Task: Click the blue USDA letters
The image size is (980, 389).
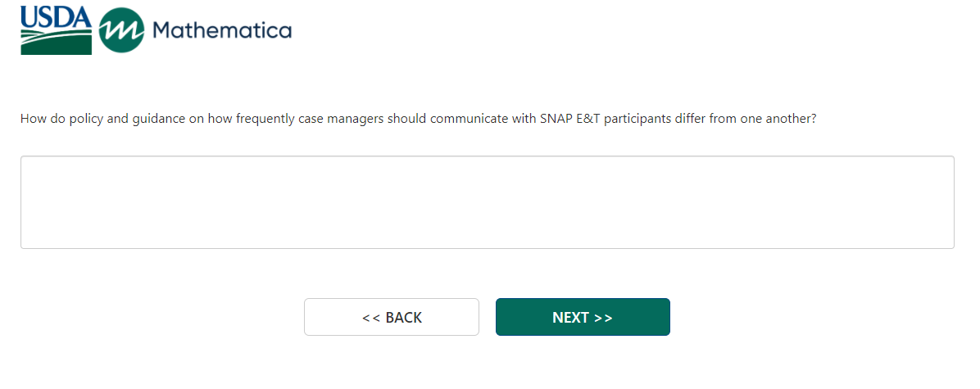Action: pyautogui.click(x=56, y=18)
